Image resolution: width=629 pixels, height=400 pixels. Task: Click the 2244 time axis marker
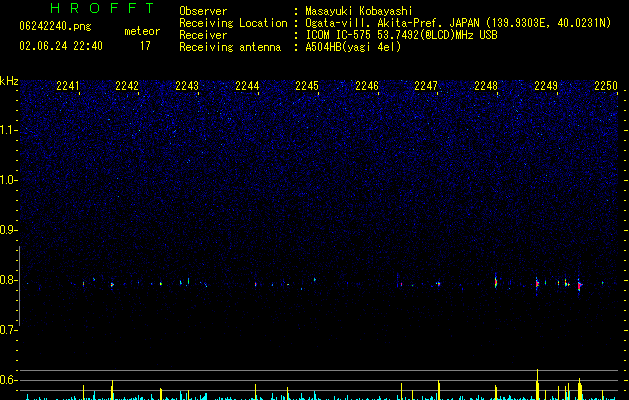247,86
